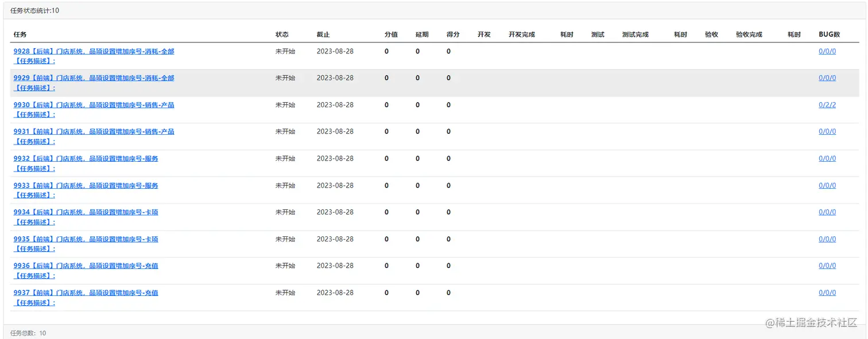Click BUG count link for task 9934
This screenshot has height=339, width=868.
(827, 212)
